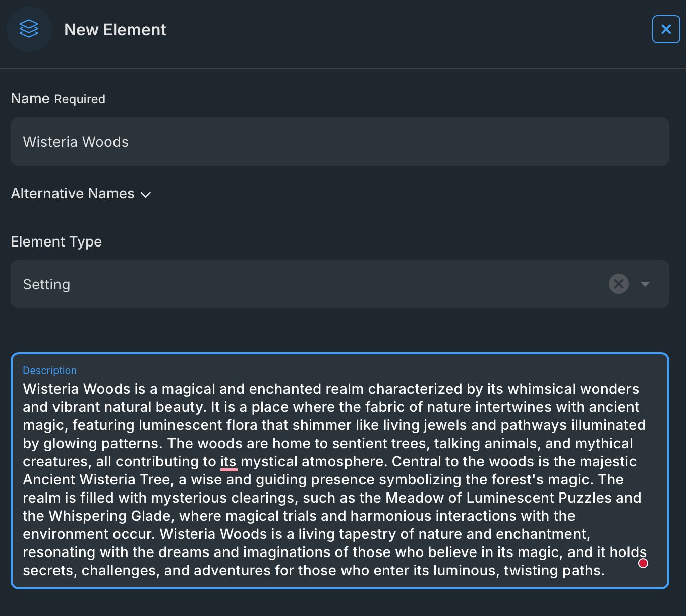Viewport: 686px width, 616px height.
Task: Click the Alternative Names label
Action: click(73, 194)
